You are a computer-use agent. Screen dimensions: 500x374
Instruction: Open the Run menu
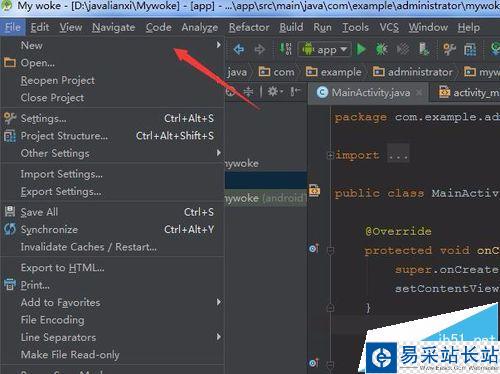pyautogui.click(x=322, y=27)
